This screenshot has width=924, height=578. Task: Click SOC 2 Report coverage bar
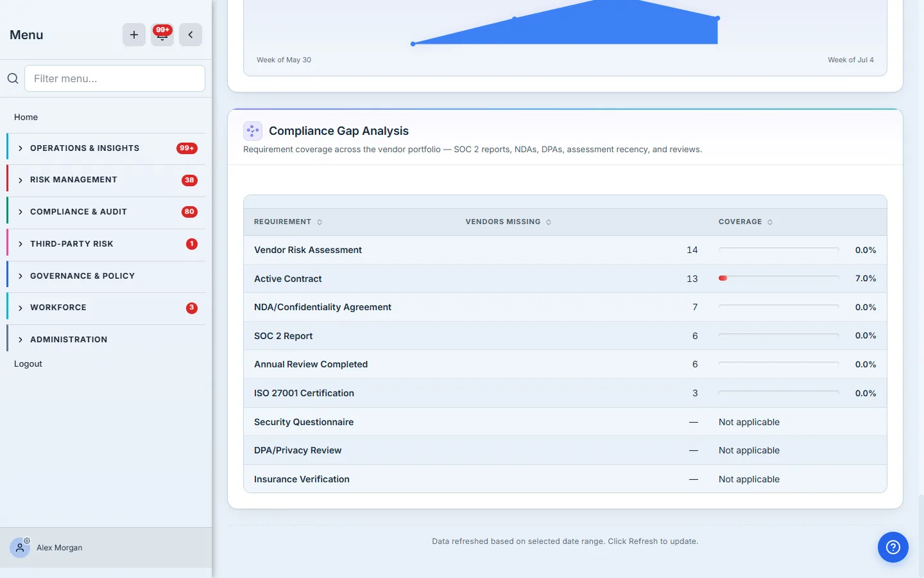click(x=779, y=336)
